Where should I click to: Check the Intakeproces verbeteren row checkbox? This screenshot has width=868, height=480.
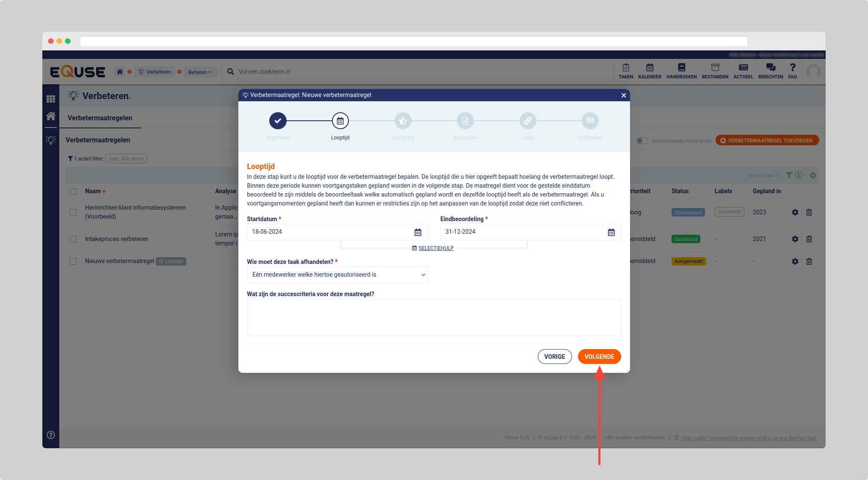tap(73, 239)
